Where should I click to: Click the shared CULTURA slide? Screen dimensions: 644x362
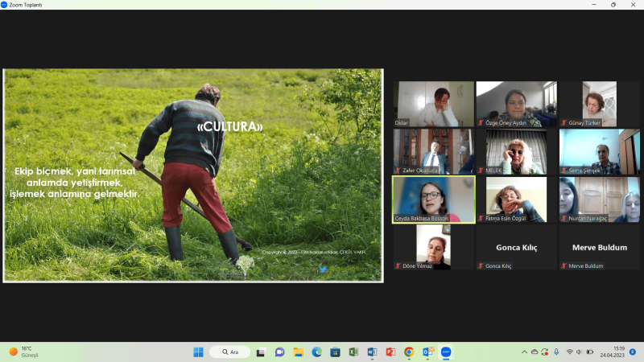coord(192,175)
